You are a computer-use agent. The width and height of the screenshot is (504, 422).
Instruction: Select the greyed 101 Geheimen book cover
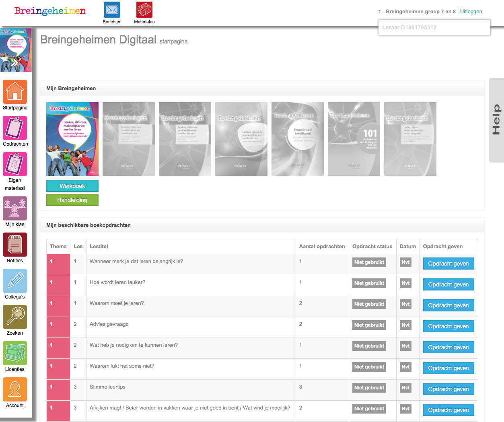click(354, 139)
